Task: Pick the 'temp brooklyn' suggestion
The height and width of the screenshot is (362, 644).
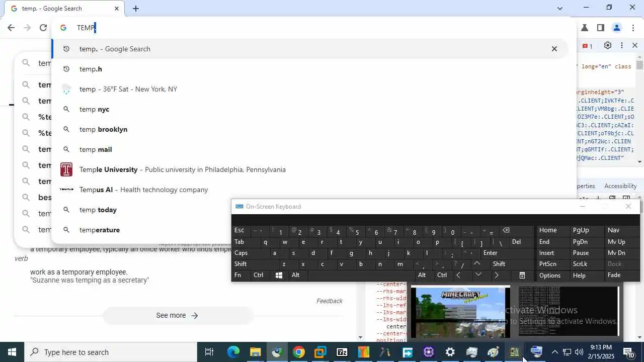Action: point(309,129)
